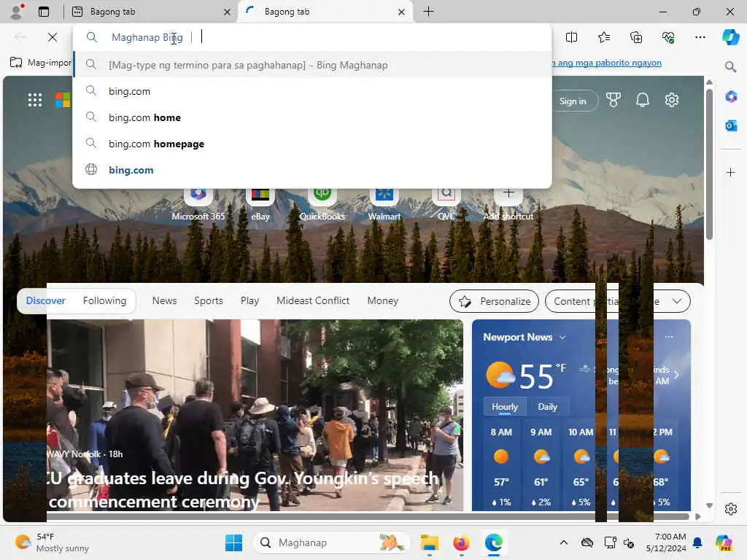Switch weather to Hourly view
This screenshot has height=560, width=747.
point(505,407)
